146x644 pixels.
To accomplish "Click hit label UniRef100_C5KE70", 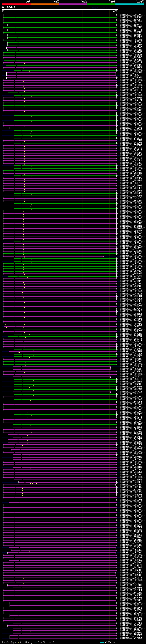I will coord(131,376).
